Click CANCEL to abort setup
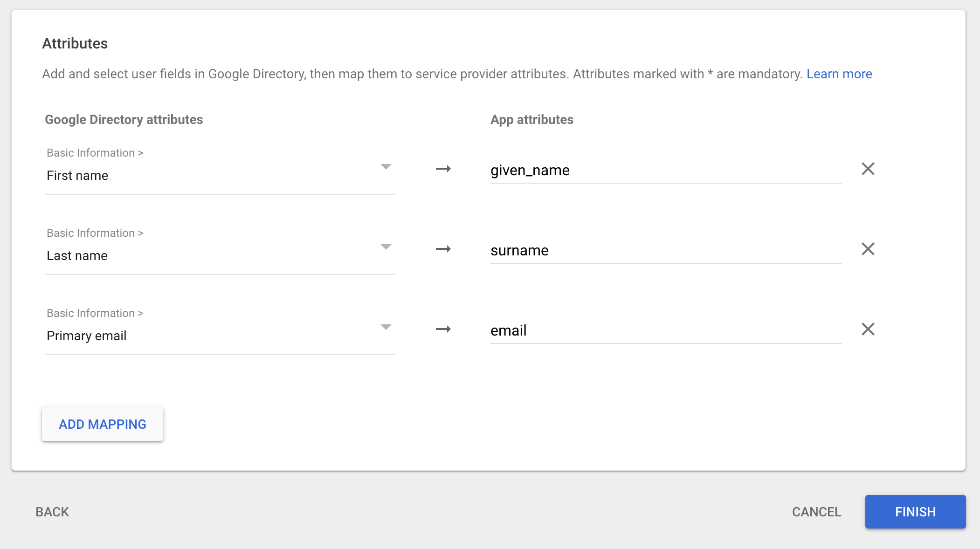This screenshot has height=549, width=980. [816, 512]
